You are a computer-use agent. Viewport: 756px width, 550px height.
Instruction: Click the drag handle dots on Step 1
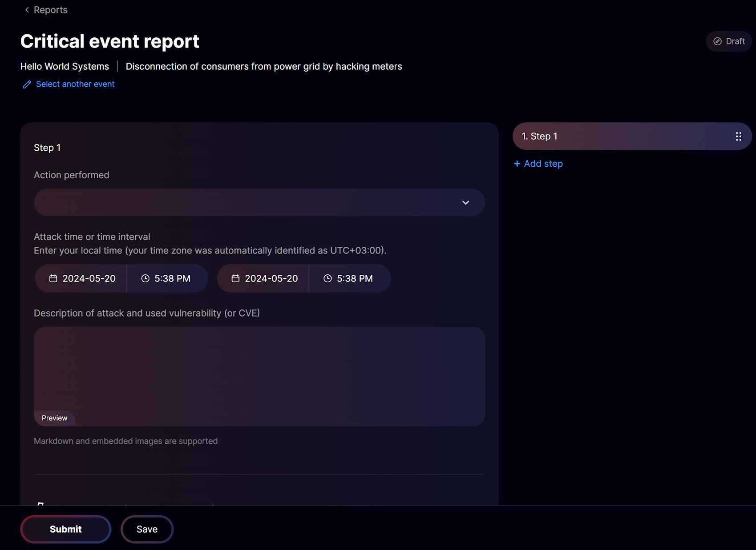coord(738,136)
